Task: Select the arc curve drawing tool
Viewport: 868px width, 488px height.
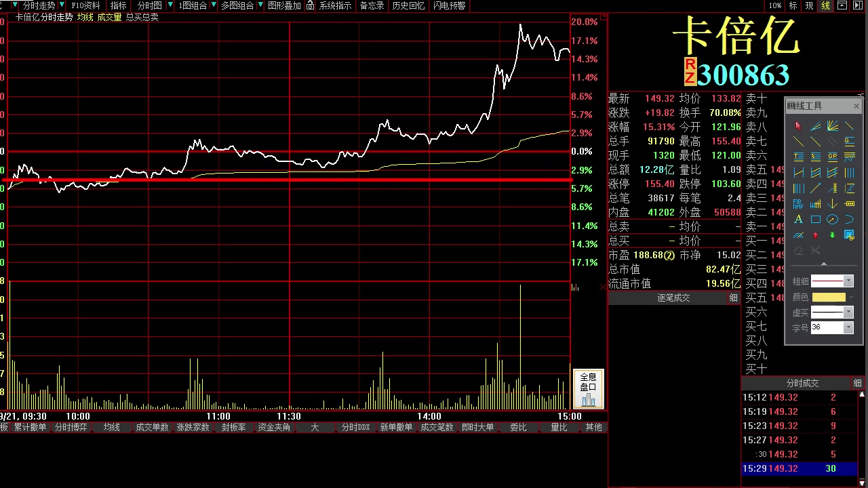Action: coord(850,219)
